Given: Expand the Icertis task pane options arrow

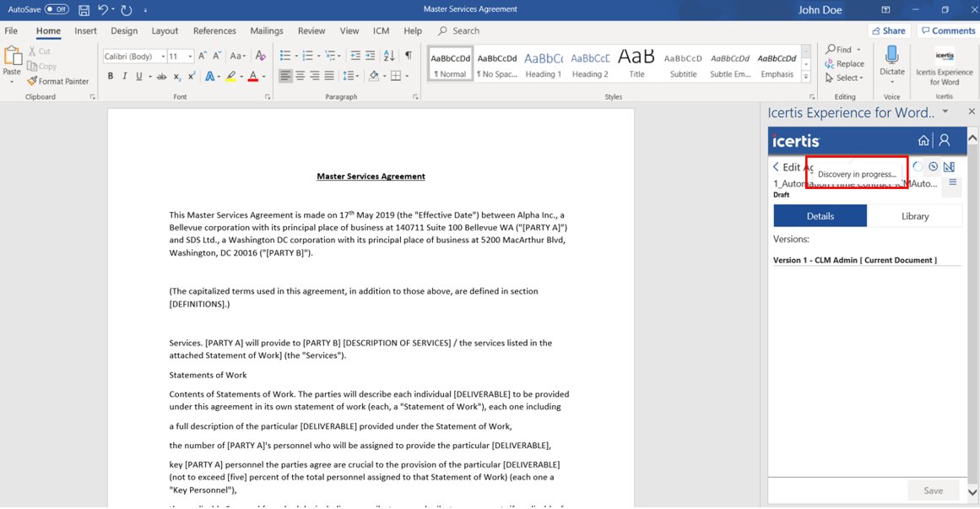Looking at the screenshot, I should coord(945,111).
